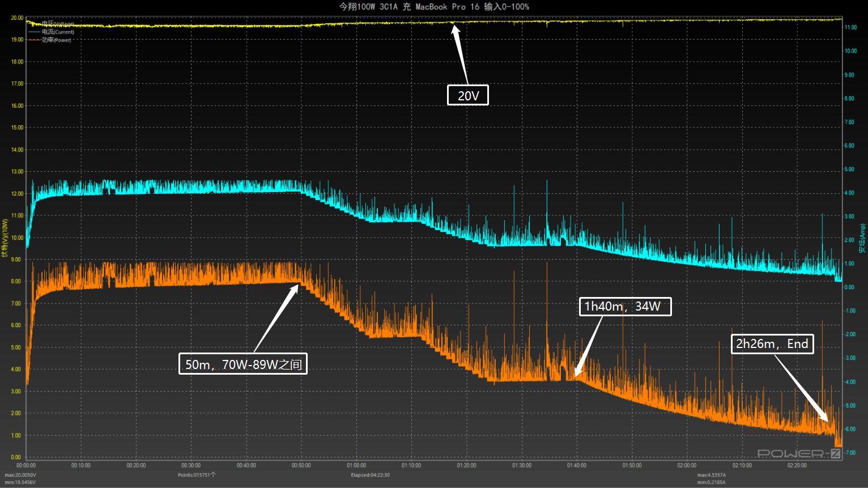Click the 安培(Amp) right axis title
Screen dimensions: 868x488
pyautogui.click(x=862, y=238)
